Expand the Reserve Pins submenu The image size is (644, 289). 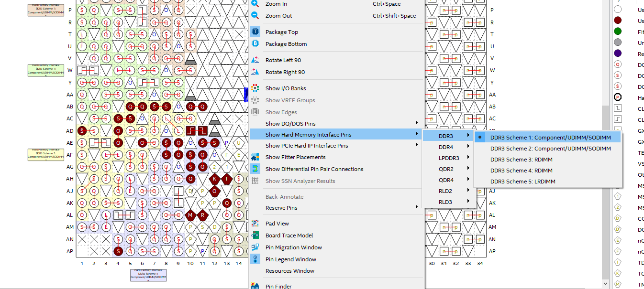pos(283,208)
